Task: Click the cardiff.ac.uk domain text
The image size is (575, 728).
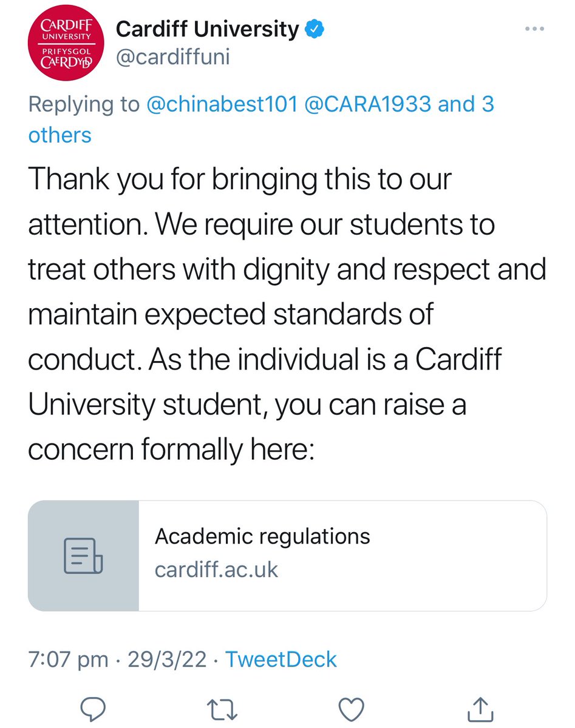Action: coord(216,570)
